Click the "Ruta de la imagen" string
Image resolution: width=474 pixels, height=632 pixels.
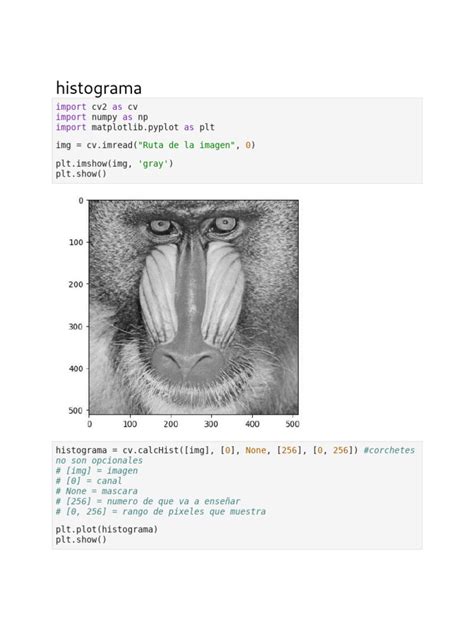click(x=186, y=145)
